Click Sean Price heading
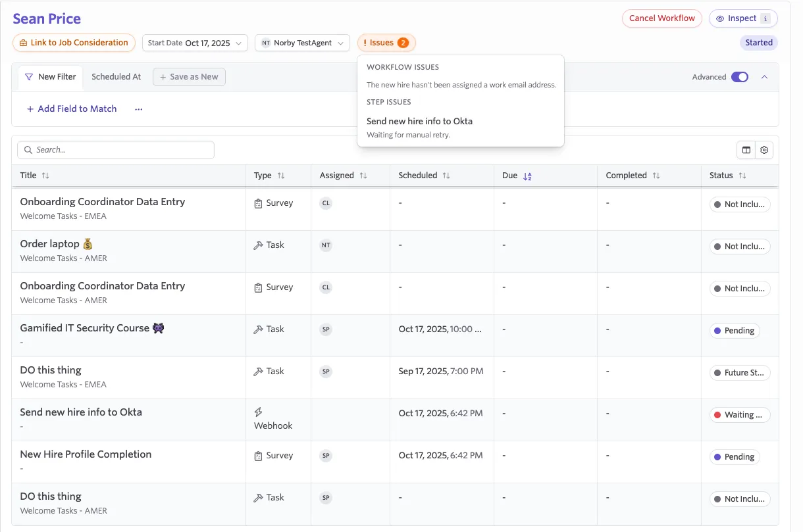Image resolution: width=803 pixels, height=532 pixels. pos(47,18)
